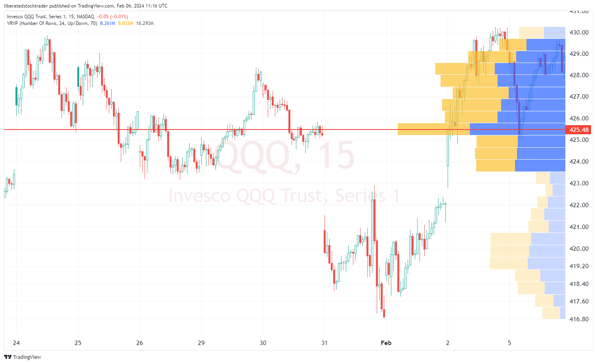597x364 pixels.
Task: Click the 419.20 price axis label
Action: [x=579, y=266]
